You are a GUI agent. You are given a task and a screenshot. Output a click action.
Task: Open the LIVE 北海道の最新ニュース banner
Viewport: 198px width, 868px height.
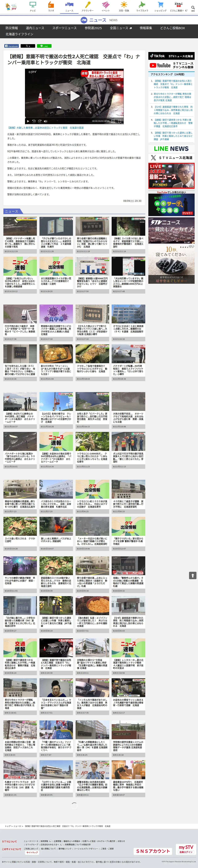tap(171, 176)
